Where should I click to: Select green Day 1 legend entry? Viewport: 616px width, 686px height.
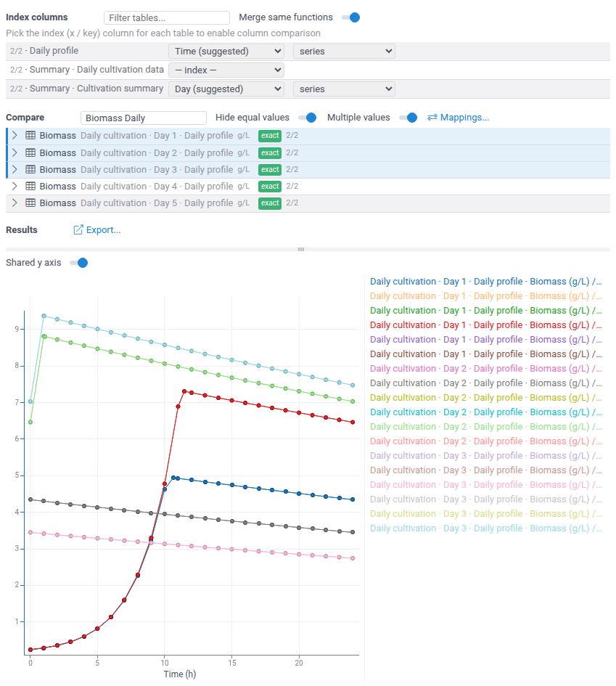click(x=485, y=310)
